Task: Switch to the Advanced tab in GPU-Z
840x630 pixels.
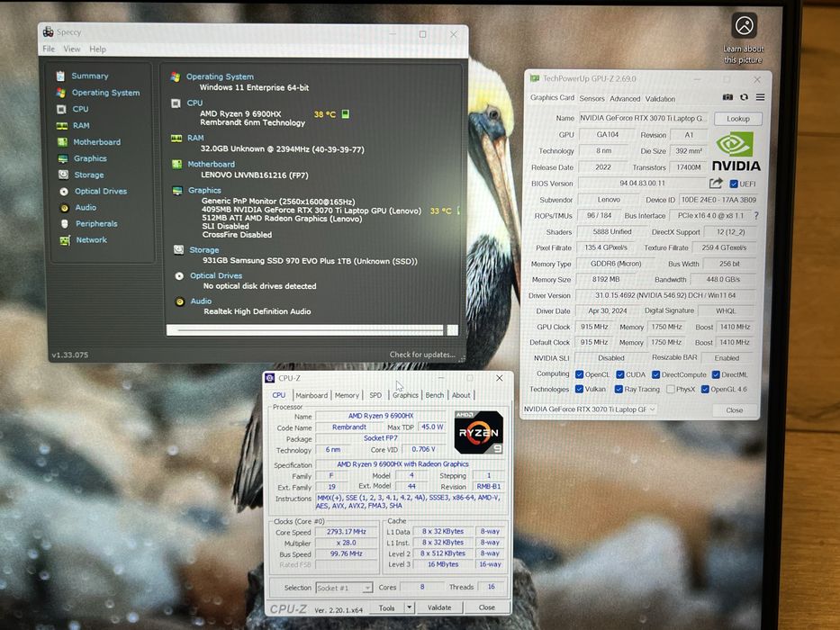Action: (x=625, y=99)
